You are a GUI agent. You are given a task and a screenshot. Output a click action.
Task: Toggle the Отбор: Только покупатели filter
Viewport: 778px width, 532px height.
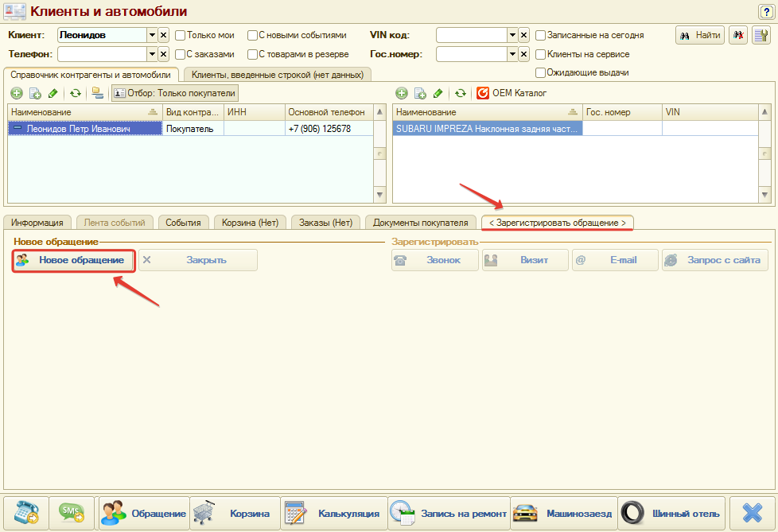coord(175,93)
